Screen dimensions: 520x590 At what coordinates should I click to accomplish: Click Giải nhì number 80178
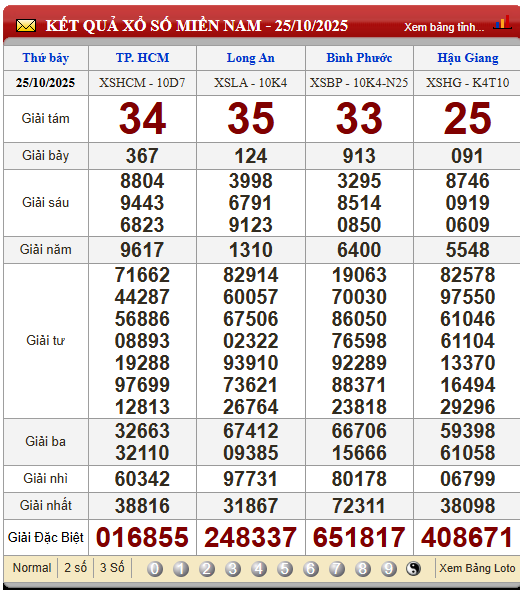tap(359, 479)
